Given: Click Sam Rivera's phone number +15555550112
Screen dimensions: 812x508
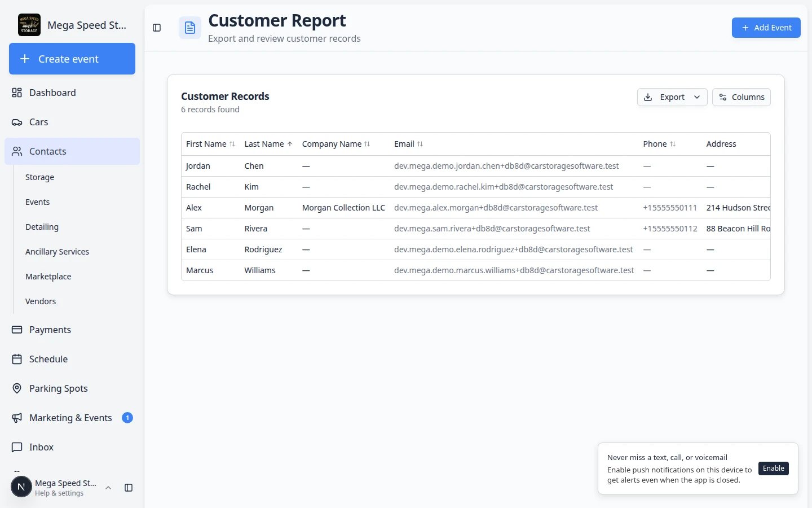Looking at the screenshot, I should pos(670,229).
